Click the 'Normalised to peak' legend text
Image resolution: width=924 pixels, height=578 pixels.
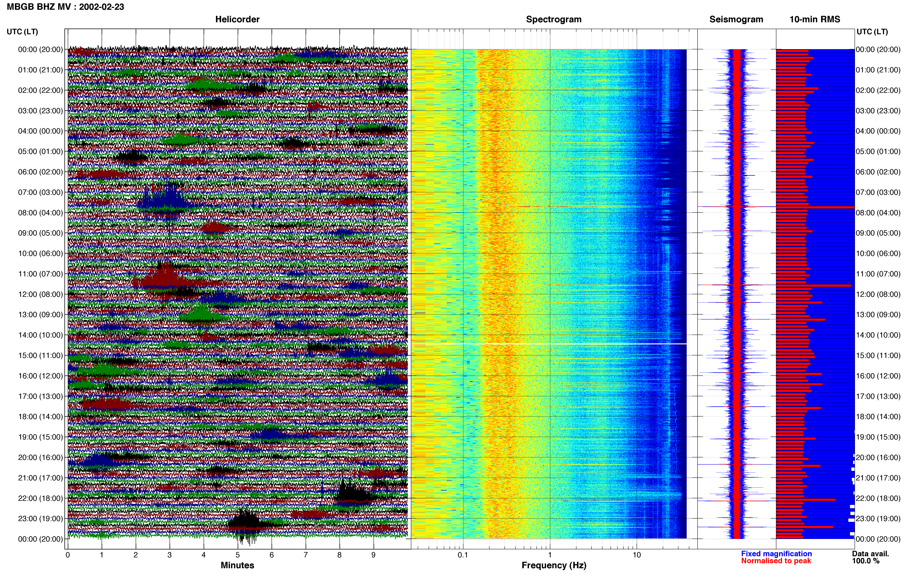776,561
